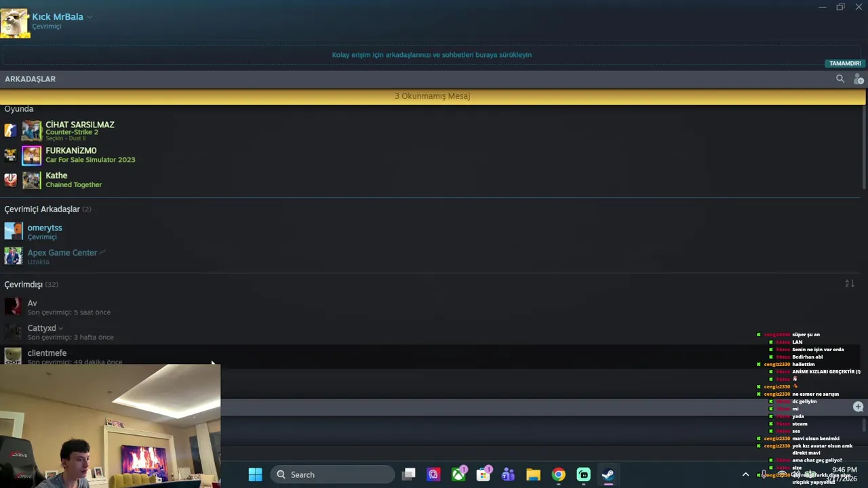This screenshot has width=868, height=488.
Task: Click Kick MrBala profile avatar
Action: [15, 24]
